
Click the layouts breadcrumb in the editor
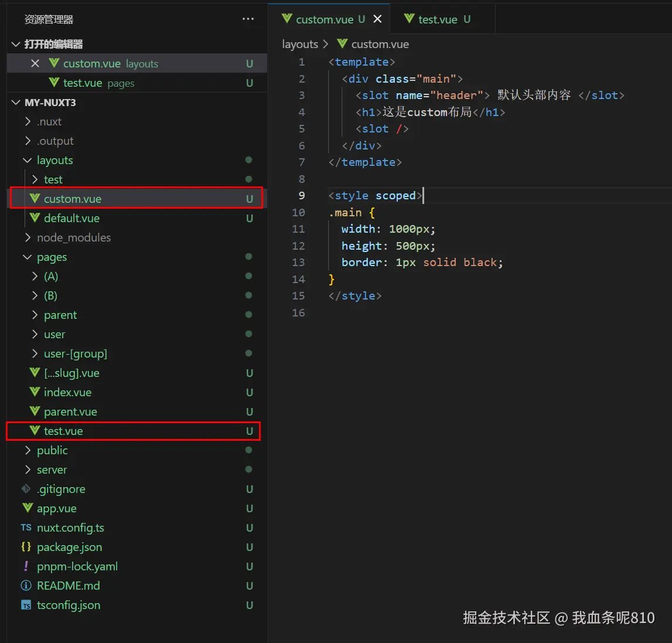pyautogui.click(x=300, y=44)
